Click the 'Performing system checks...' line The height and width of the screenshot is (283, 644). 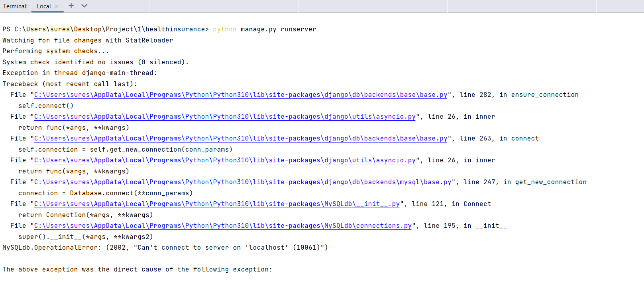tap(56, 51)
